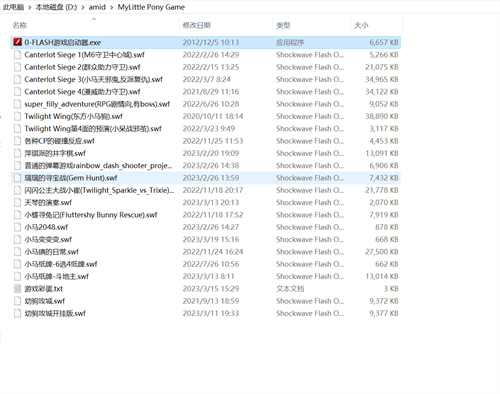Image resolution: width=500 pixels, height=394 pixels.
Task: Sort files by the 修改日期 column header
Action: pos(197,25)
